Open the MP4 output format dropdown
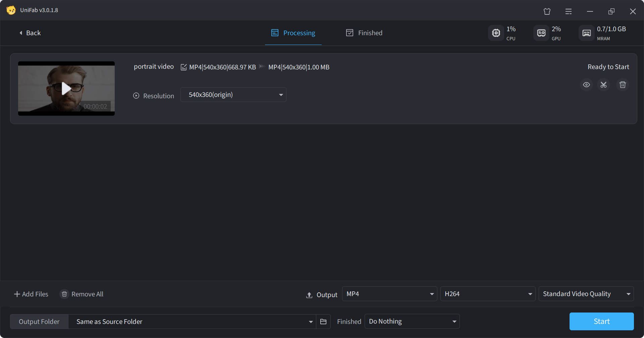The width and height of the screenshot is (644, 338). [x=389, y=294]
